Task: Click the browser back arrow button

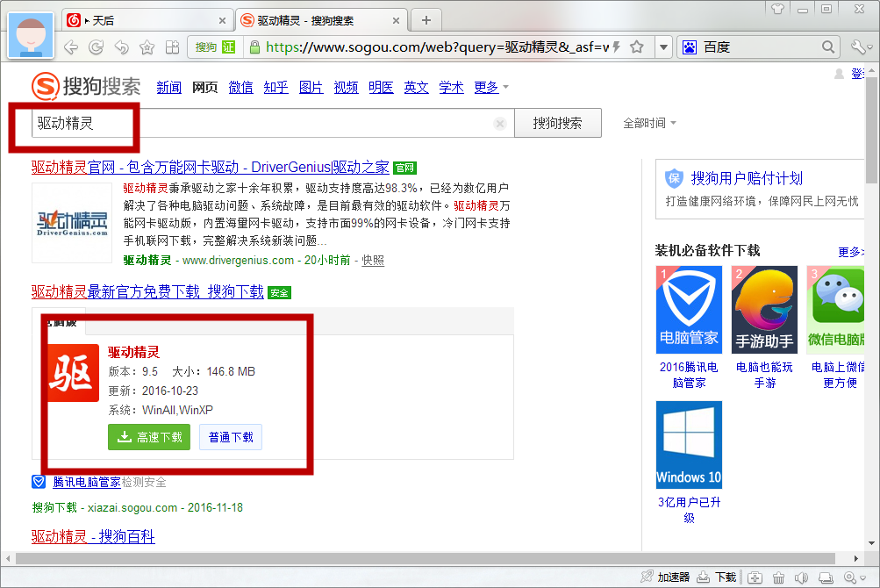Action: click(x=71, y=47)
